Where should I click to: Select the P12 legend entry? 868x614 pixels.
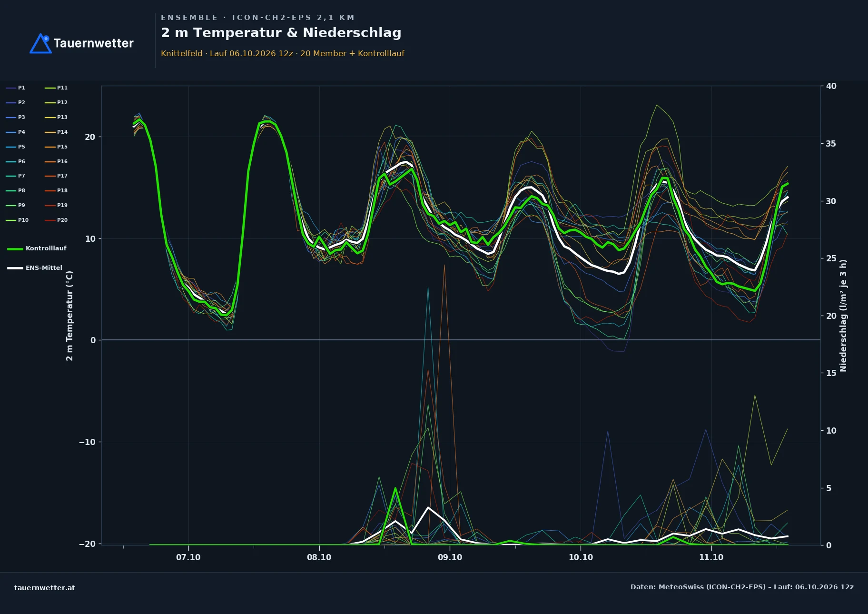(56, 103)
